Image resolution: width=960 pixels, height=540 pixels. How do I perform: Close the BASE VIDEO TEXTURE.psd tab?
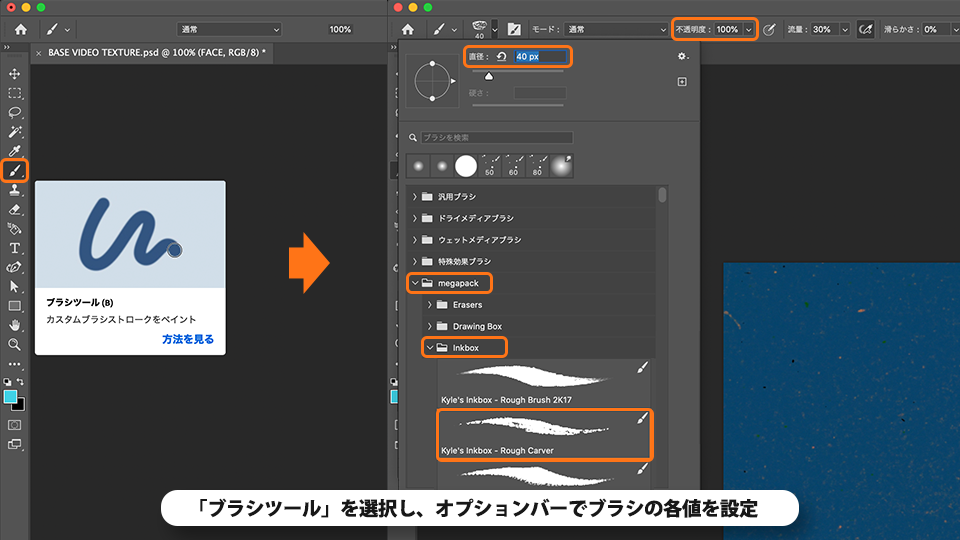(39, 53)
